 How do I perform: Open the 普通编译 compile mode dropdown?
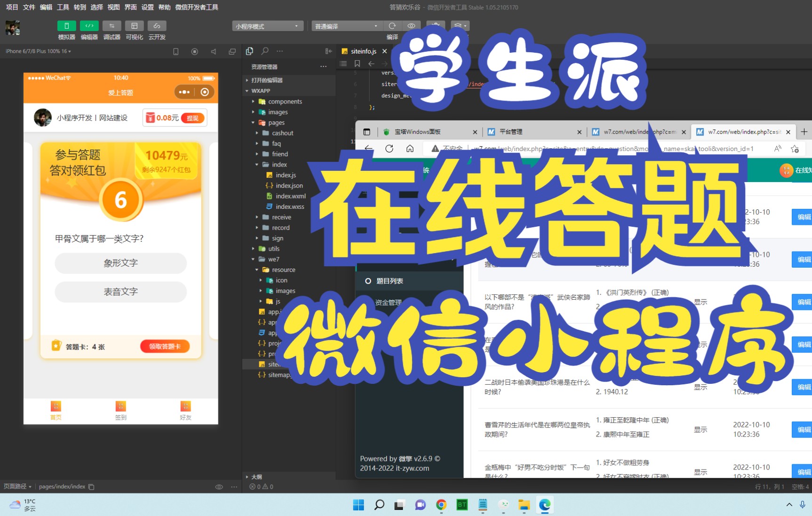click(x=347, y=26)
